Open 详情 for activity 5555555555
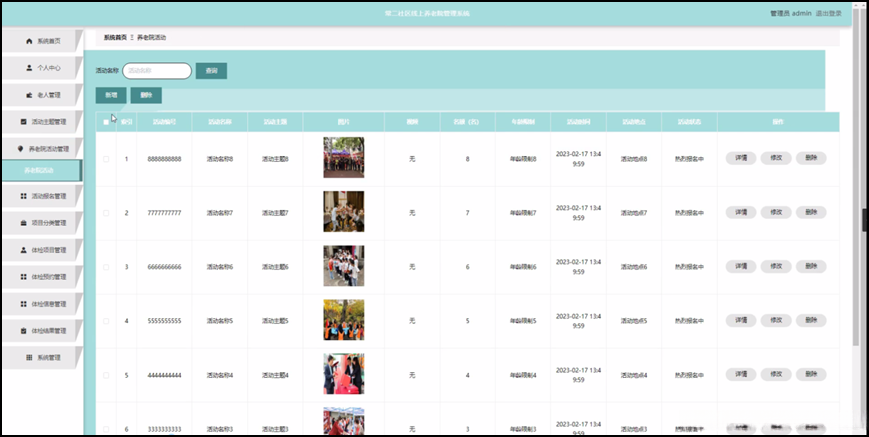The image size is (869, 437). click(x=741, y=320)
